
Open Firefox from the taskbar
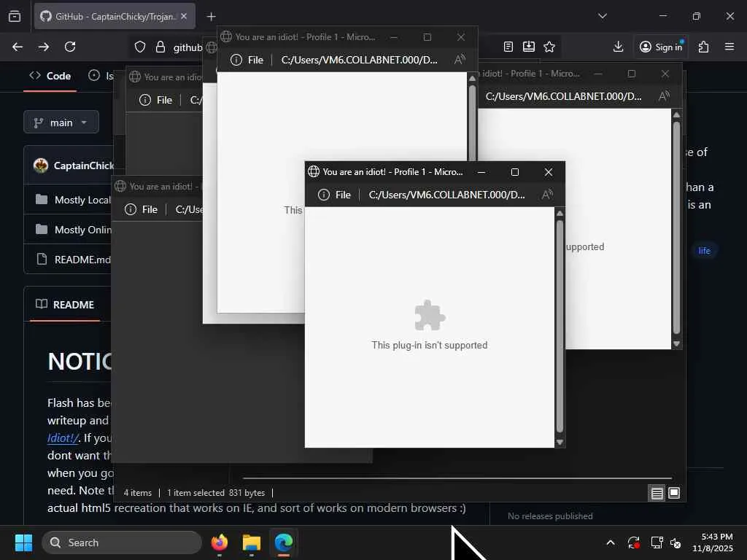pos(219,542)
